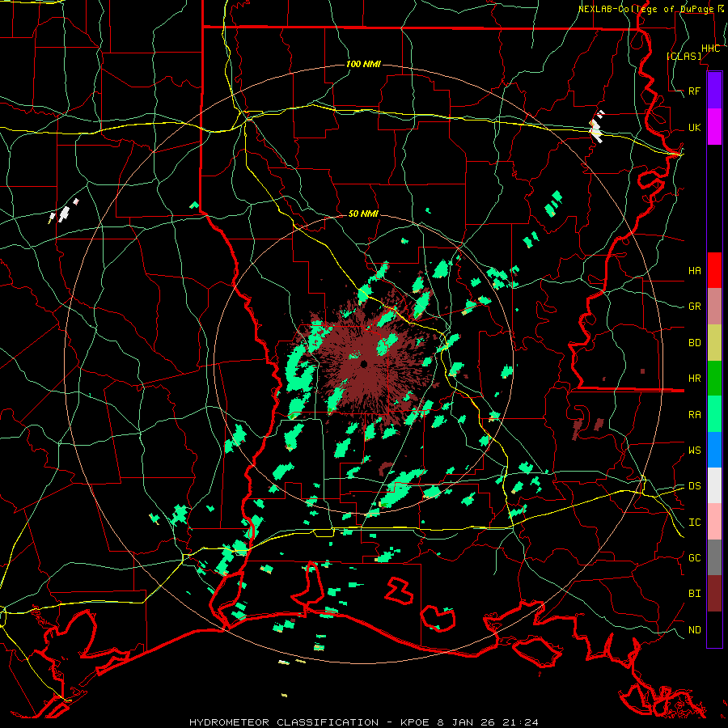Screen dimensions: 728x728
Task: Click the RA legend label
Action: (x=695, y=414)
